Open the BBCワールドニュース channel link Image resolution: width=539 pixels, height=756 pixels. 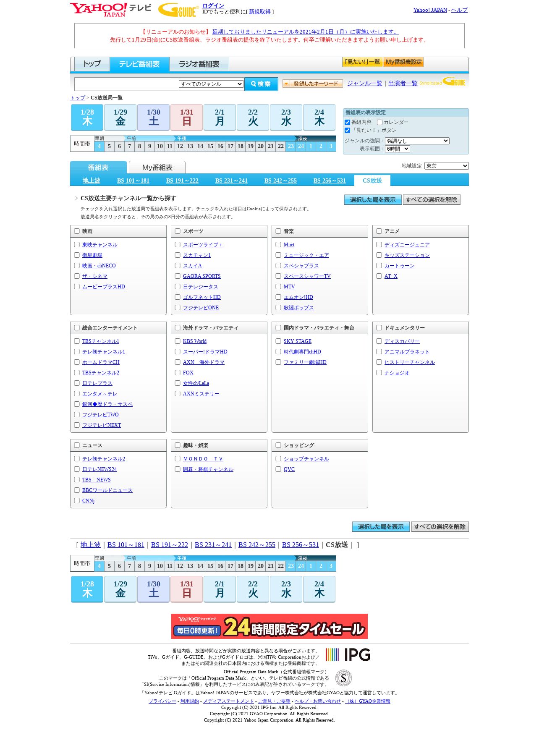107,490
